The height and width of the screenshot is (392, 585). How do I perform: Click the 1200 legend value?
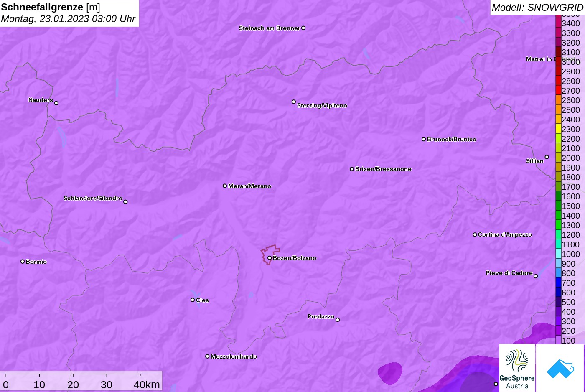click(571, 235)
